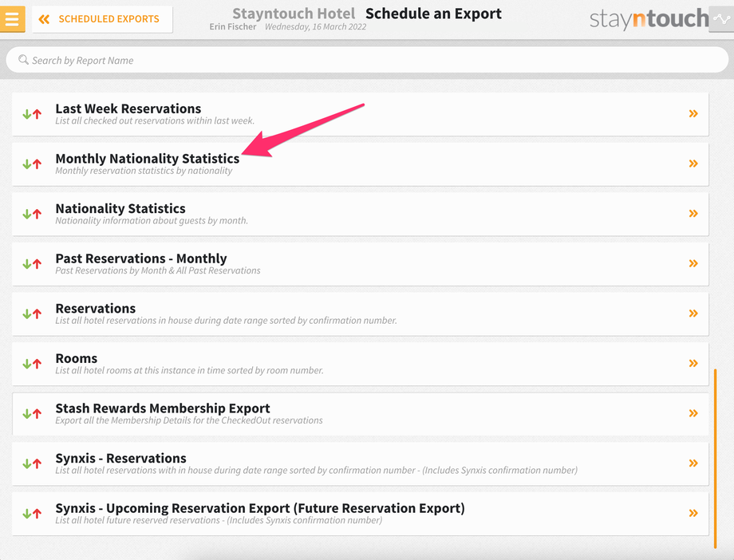This screenshot has width=734, height=560.
Task: Select Synxis - Upcoming Reservation Export title
Action: pyautogui.click(x=260, y=508)
